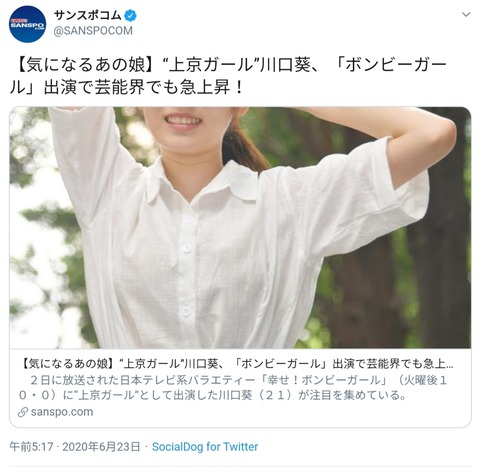
Task: Click the 2020年6月23日 date
Action: pos(101,447)
